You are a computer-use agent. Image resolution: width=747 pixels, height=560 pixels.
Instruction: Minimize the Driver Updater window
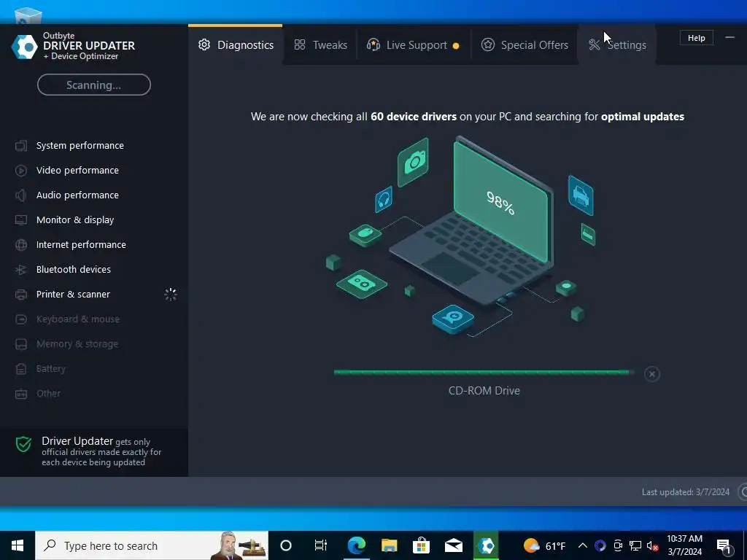(x=729, y=38)
